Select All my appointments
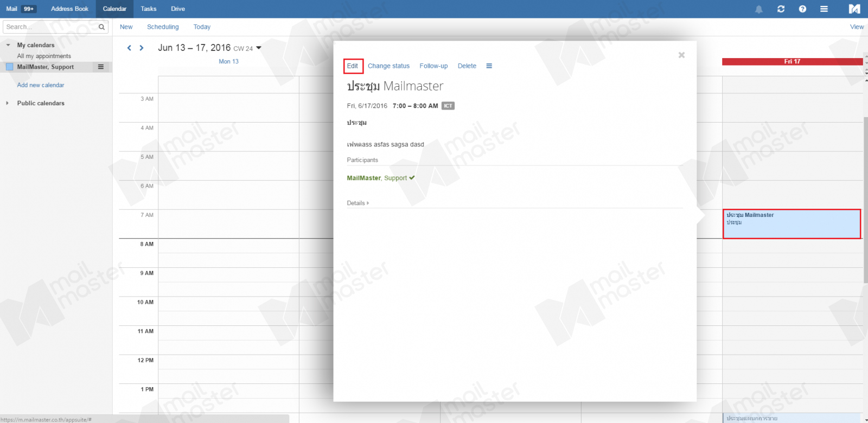 coord(44,56)
